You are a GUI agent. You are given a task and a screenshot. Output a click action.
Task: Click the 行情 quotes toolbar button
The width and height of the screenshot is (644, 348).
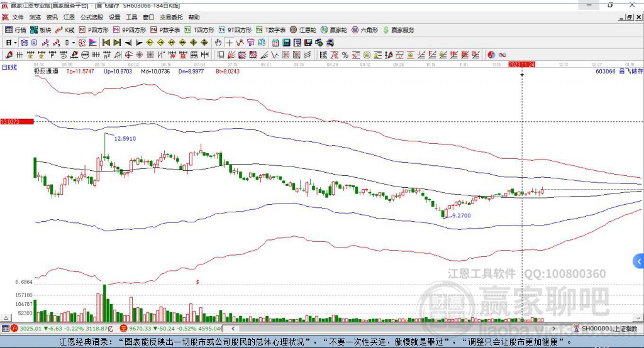click(x=16, y=30)
